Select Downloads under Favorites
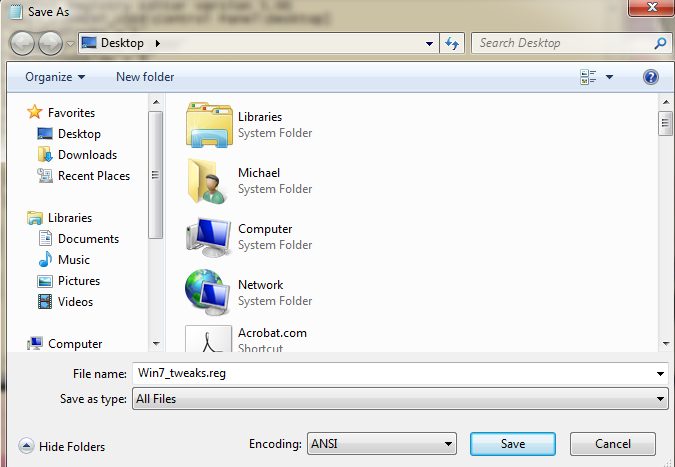Screen dimensions: 675x467 87,155
